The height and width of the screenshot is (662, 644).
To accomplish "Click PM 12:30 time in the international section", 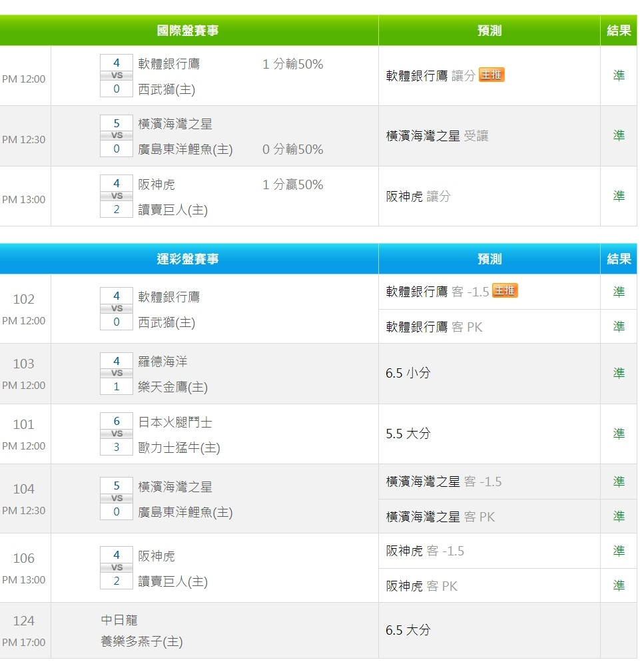I will click(24, 139).
